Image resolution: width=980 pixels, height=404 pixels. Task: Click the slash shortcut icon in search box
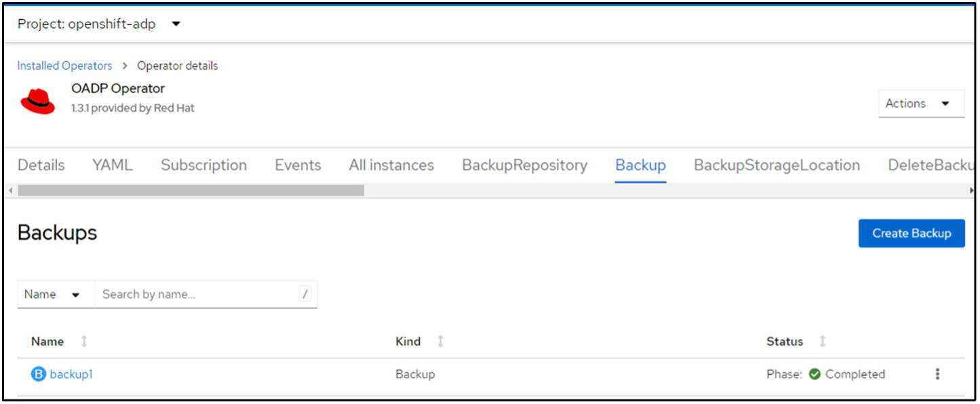(x=305, y=294)
